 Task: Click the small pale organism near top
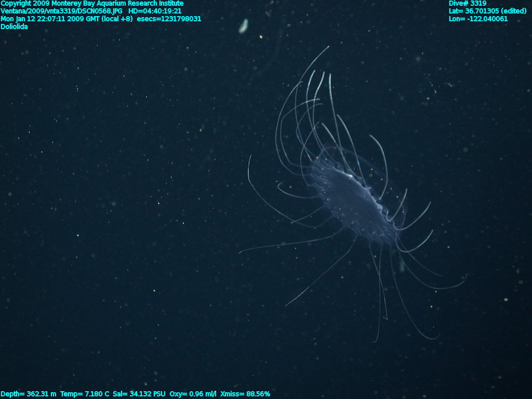click(x=243, y=26)
